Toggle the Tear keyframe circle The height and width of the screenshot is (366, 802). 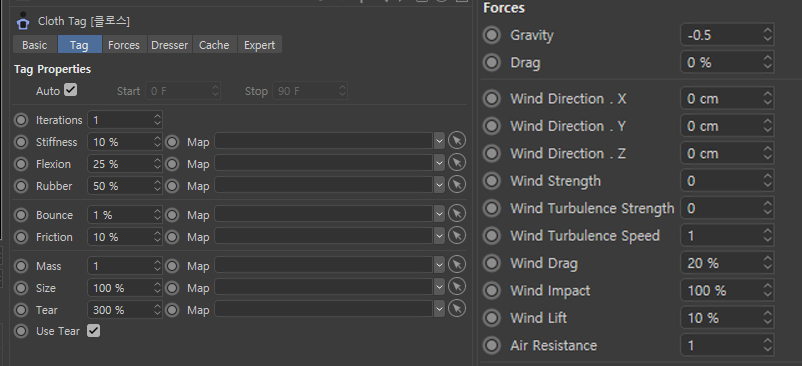[x=21, y=310]
